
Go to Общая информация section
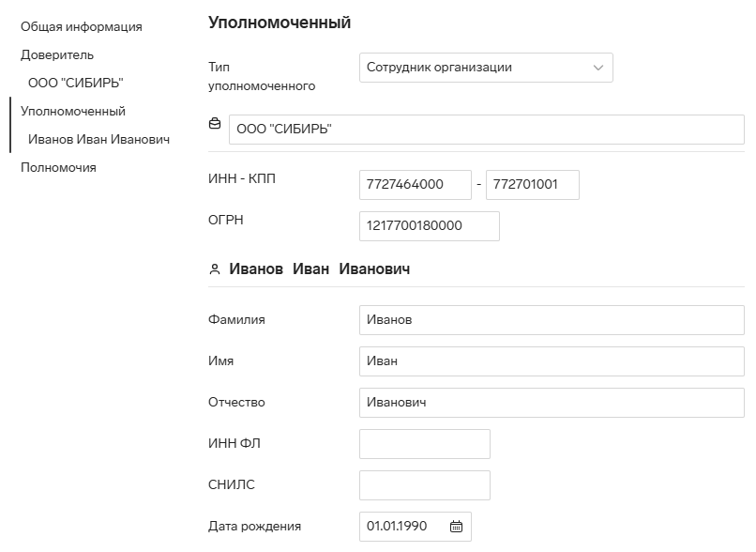click(x=82, y=26)
